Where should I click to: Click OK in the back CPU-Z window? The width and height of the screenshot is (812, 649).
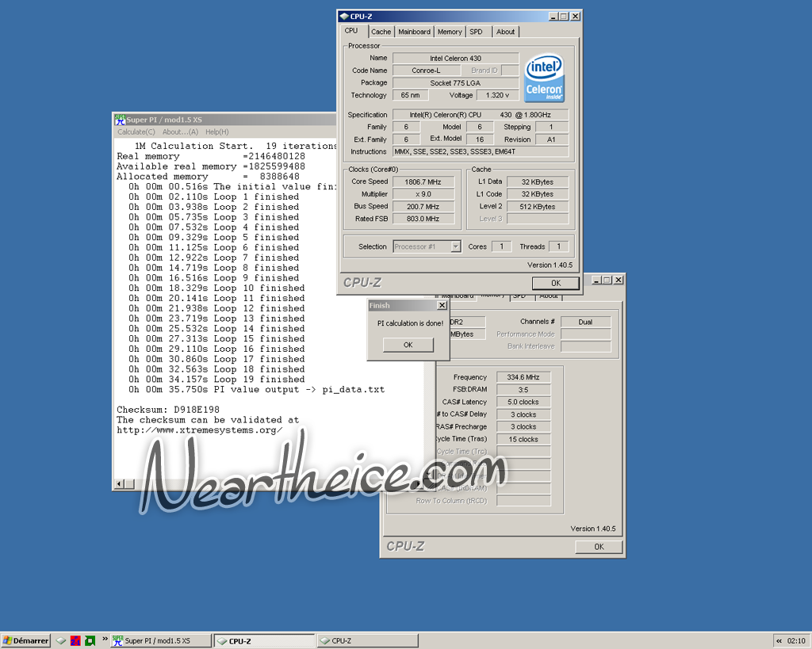point(599,547)
